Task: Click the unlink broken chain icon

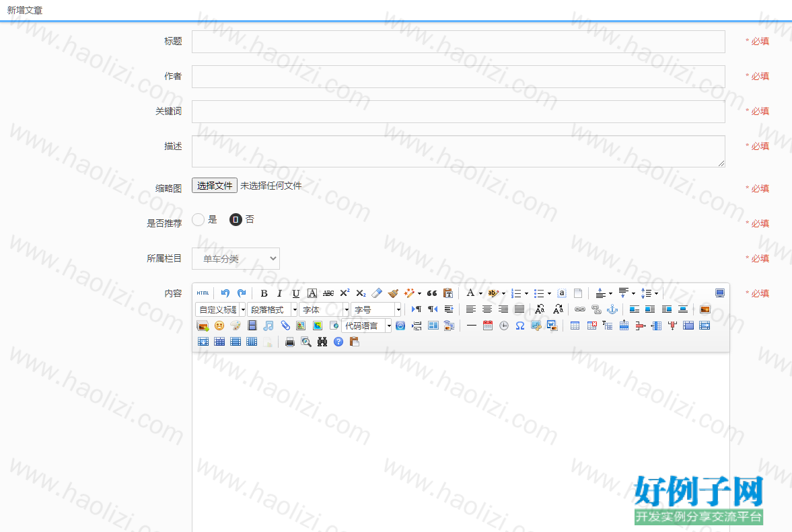Action: pyautogui.click(x=596, y=309)
